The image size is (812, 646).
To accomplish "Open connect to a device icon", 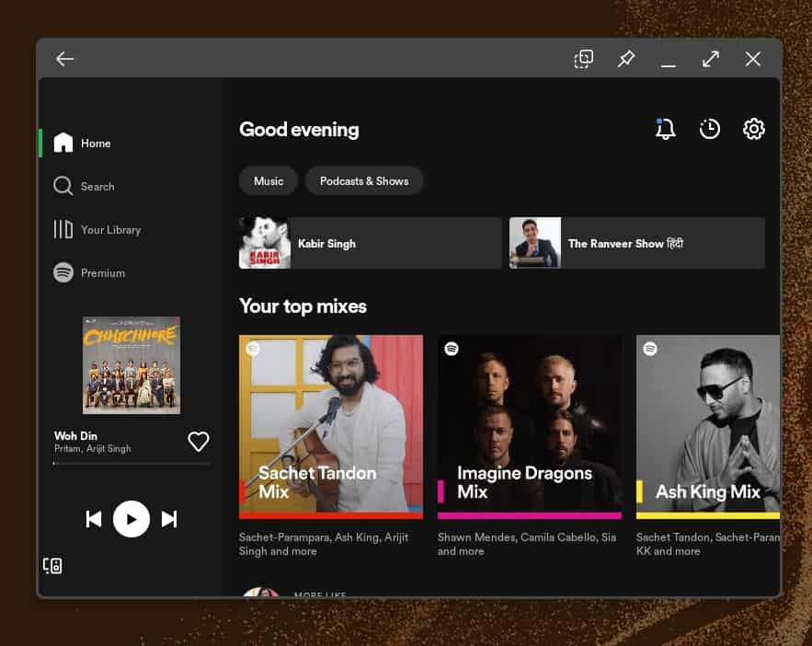I will (52, 565).
